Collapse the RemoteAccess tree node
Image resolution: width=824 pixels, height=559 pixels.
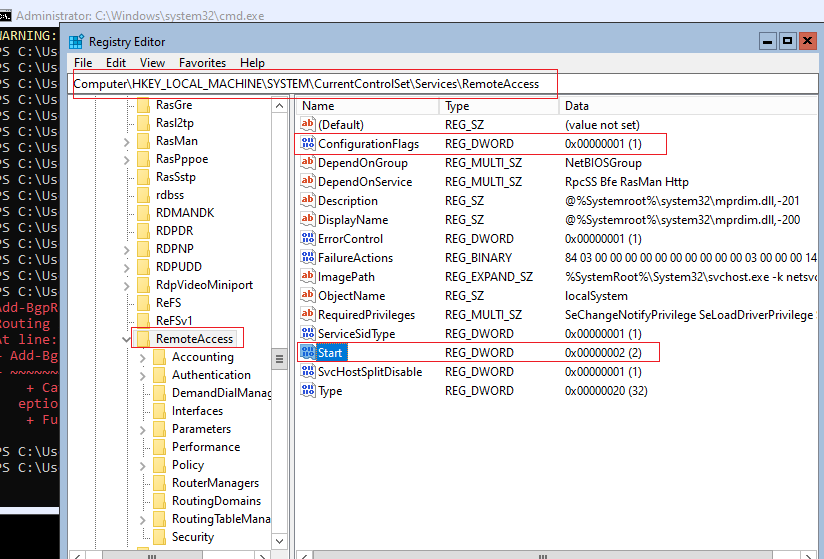[126, 339]
